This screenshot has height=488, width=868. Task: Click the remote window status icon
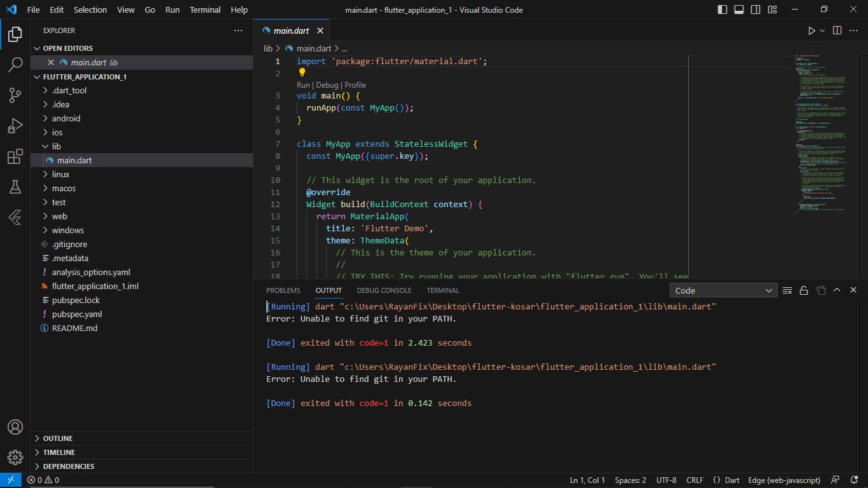tap(11, 480)
